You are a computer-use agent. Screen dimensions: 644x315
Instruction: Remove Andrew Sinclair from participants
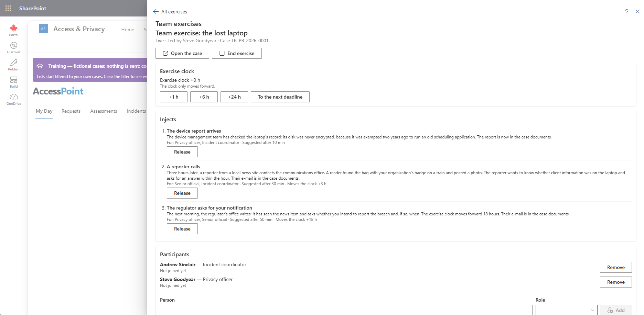(x=616, y=267)
